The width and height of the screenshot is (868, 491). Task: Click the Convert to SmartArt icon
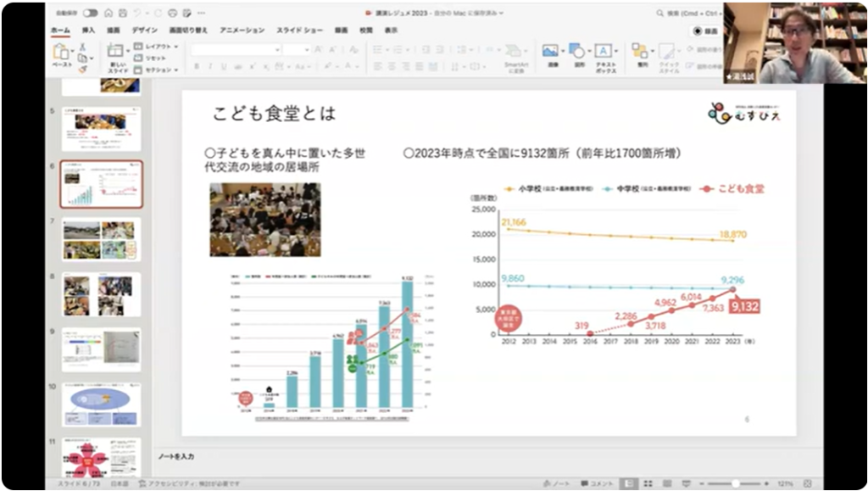[x=514, y=51]
